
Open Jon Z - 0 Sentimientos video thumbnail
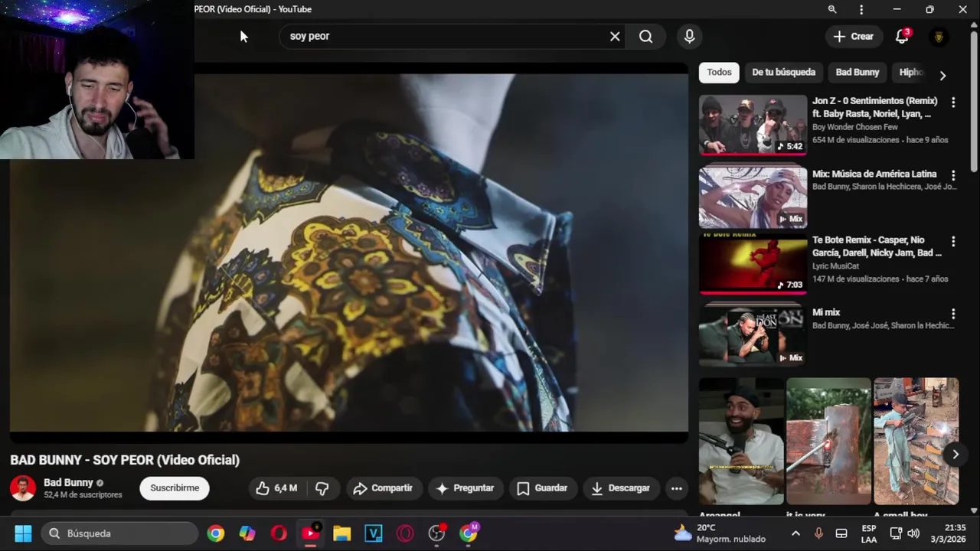tap(753, 125)
